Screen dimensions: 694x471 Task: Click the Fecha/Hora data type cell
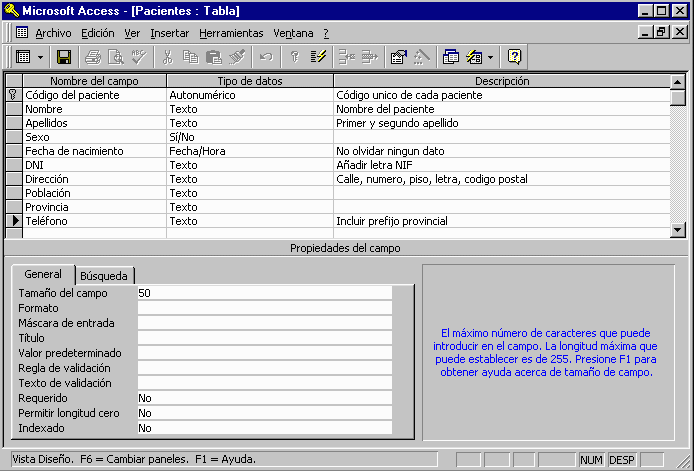(x=250, y=151)
